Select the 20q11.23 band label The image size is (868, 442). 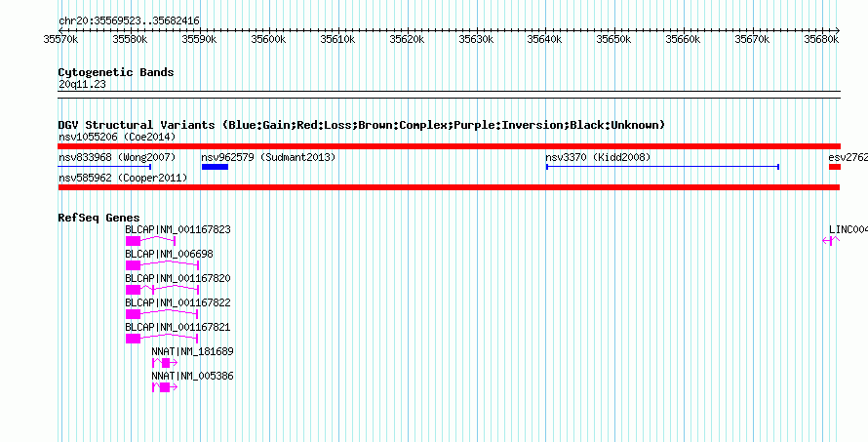82,85
